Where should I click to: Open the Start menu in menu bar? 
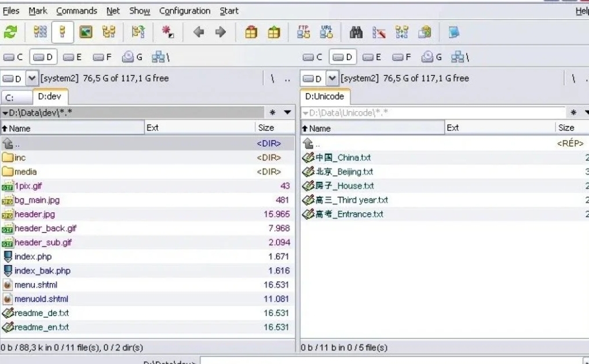point(229,11)
